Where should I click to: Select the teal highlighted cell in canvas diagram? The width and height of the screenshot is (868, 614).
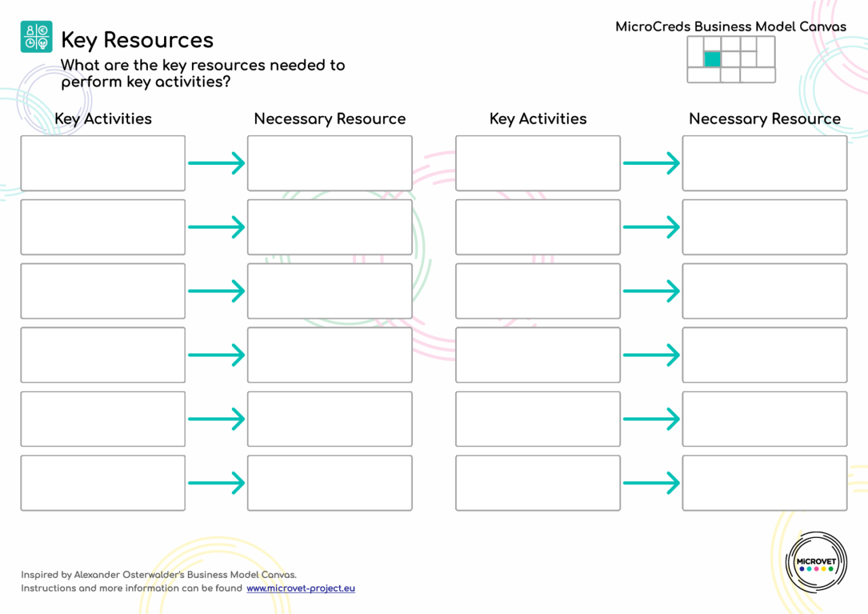[711, 59]
